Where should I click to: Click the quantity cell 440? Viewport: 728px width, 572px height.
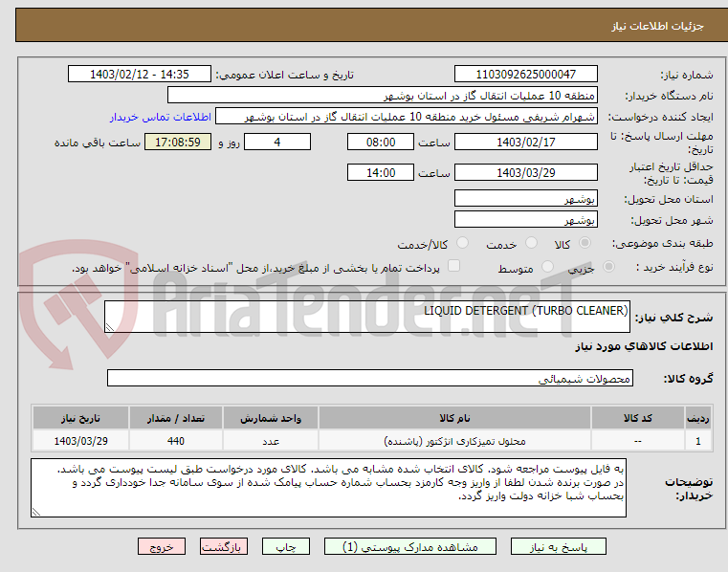176,441
